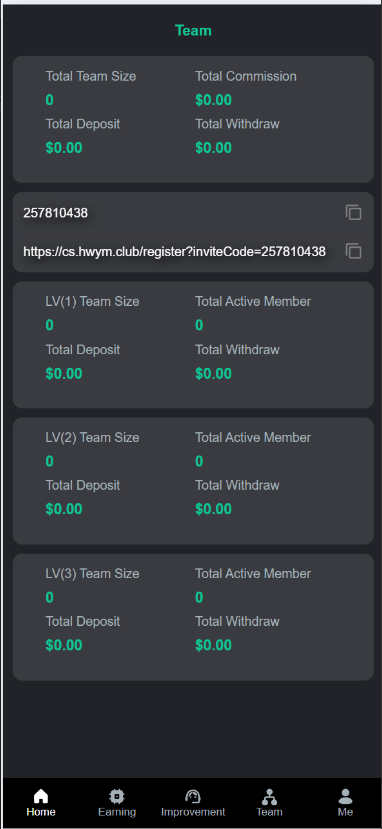The image size is (382, 829).
Task: Tap the Me profile icon
Action: point(345,796)
